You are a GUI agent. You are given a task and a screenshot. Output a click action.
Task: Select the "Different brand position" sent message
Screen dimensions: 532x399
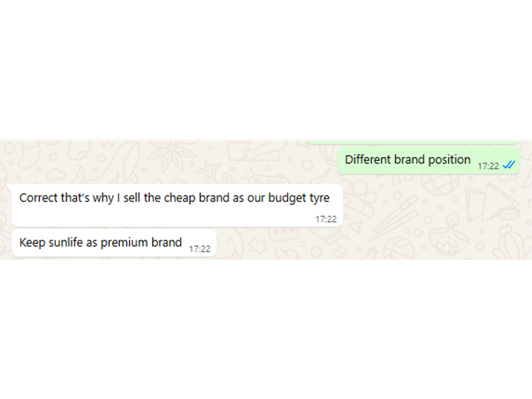407,159
